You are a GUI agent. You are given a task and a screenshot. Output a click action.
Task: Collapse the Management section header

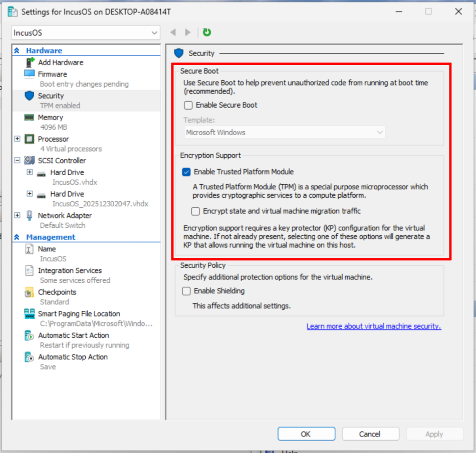pos(17,237)
